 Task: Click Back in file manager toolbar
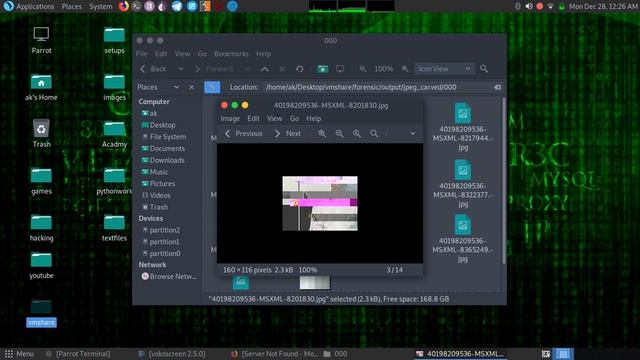pos(153,69)
